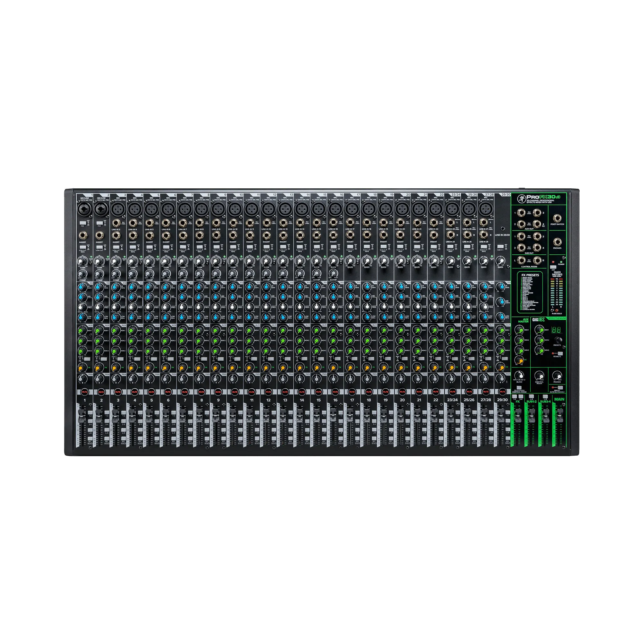Click the channel 1 fader cap
The height and width of the screenshot is (644, 644).
click(81, 416)
